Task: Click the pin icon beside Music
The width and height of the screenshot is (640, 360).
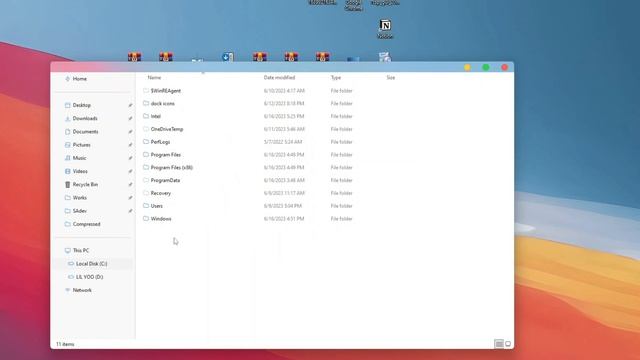Action: click(x=130, y=158)
